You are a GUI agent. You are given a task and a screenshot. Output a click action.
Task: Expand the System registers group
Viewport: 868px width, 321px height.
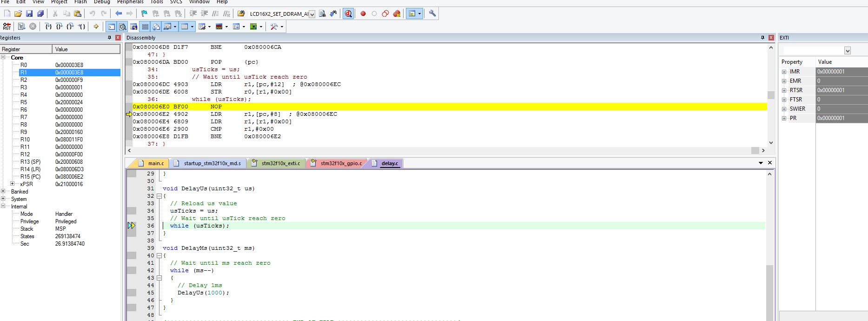pos(3,199)
